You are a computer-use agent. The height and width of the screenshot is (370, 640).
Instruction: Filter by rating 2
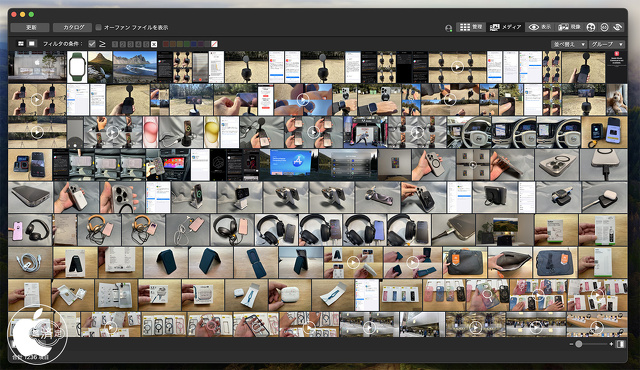122,44
